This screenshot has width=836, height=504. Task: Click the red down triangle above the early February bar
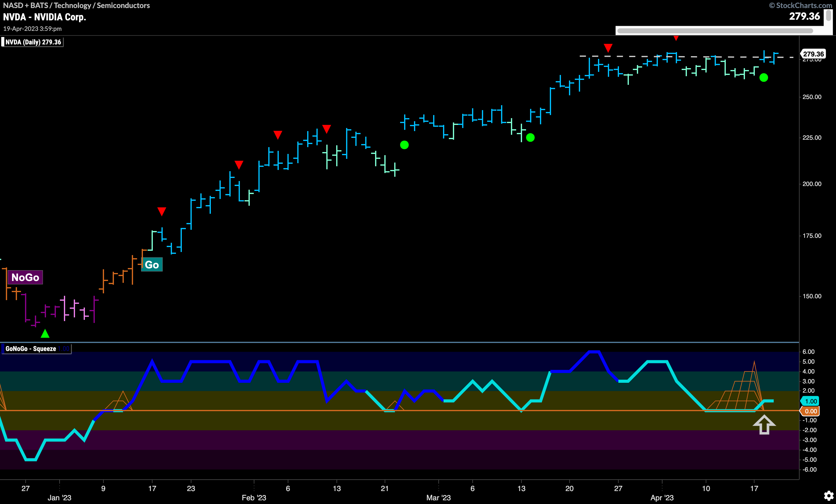(239, 165)
